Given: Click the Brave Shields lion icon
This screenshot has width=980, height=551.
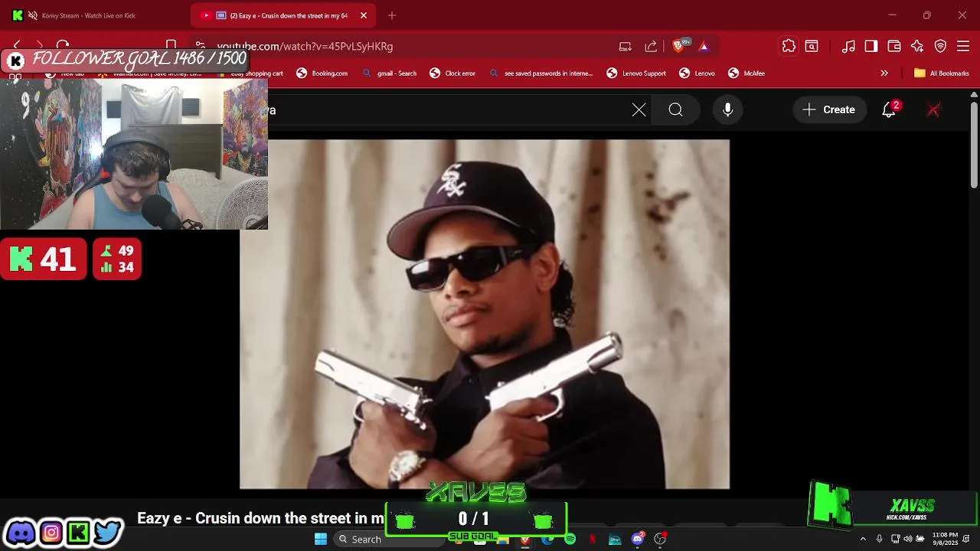Looking at the screenshot, I should 678,46.
